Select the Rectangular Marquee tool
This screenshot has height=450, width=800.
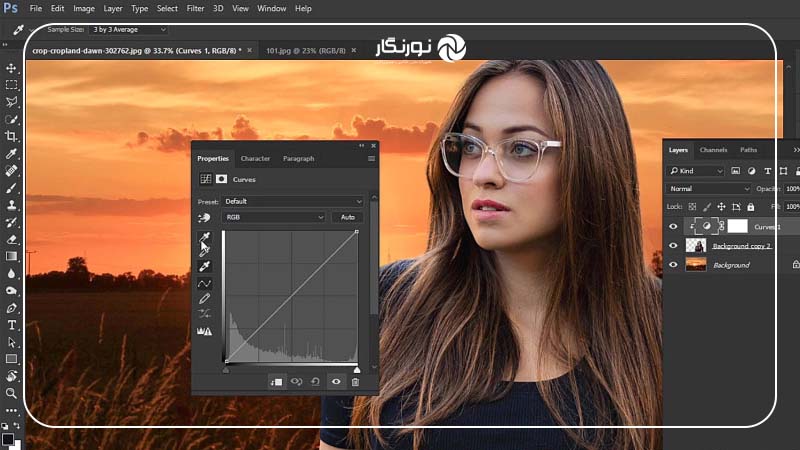point(11,85)
